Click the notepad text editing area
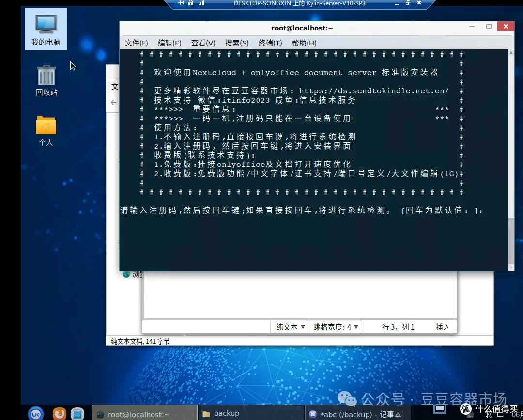The height and width of the screenshot is (420, 523). 299,295
